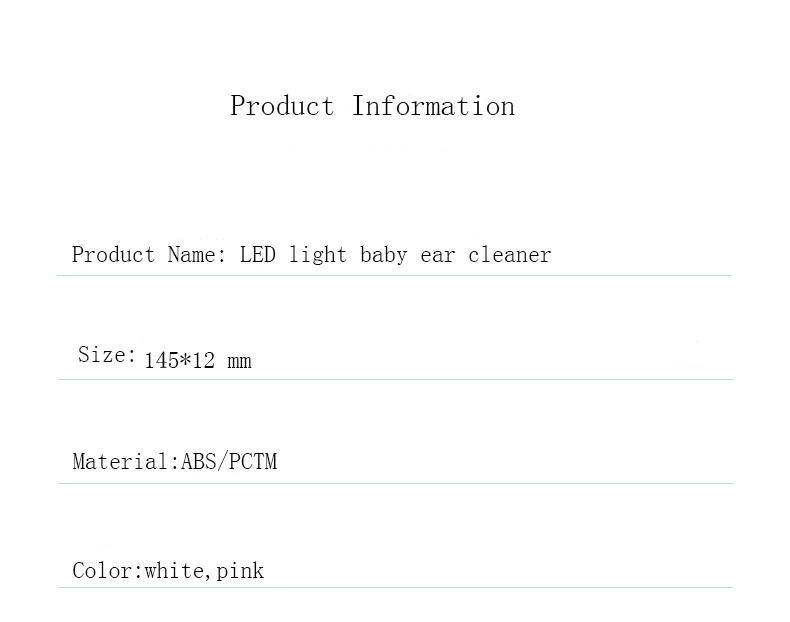This screenshot has height=622, width=790.
Task: Click the line under Material row
Action: 395,483
